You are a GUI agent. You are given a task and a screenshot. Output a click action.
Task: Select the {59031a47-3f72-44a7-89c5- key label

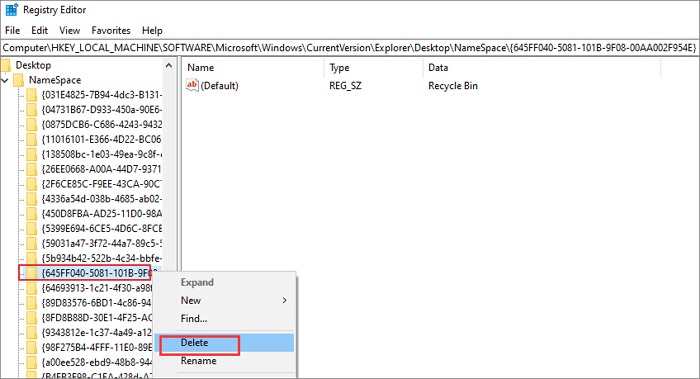pyautogui.click(x=102, y=244)
